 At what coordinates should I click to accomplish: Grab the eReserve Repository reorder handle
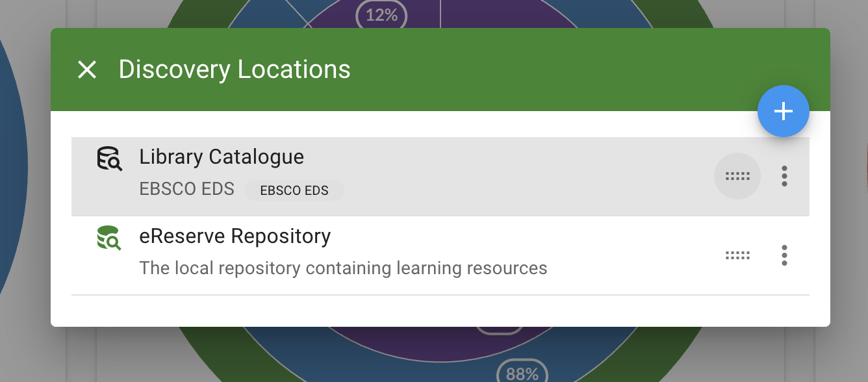737,255
